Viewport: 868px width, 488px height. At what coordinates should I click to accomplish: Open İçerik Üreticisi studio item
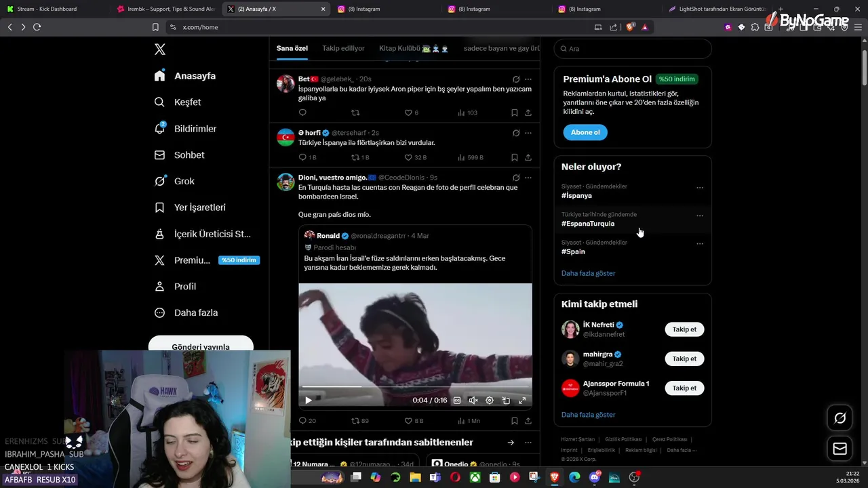[202, 234]
